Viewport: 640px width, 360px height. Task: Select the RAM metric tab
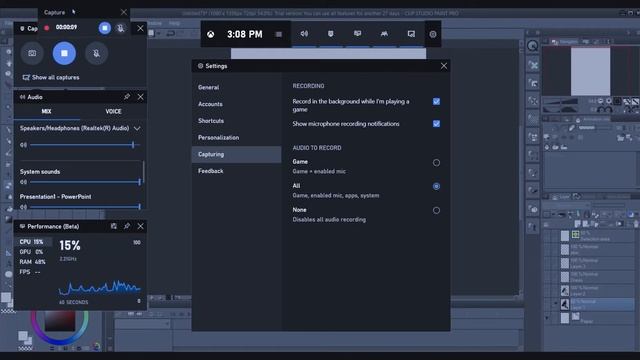(x=32, y=262)
